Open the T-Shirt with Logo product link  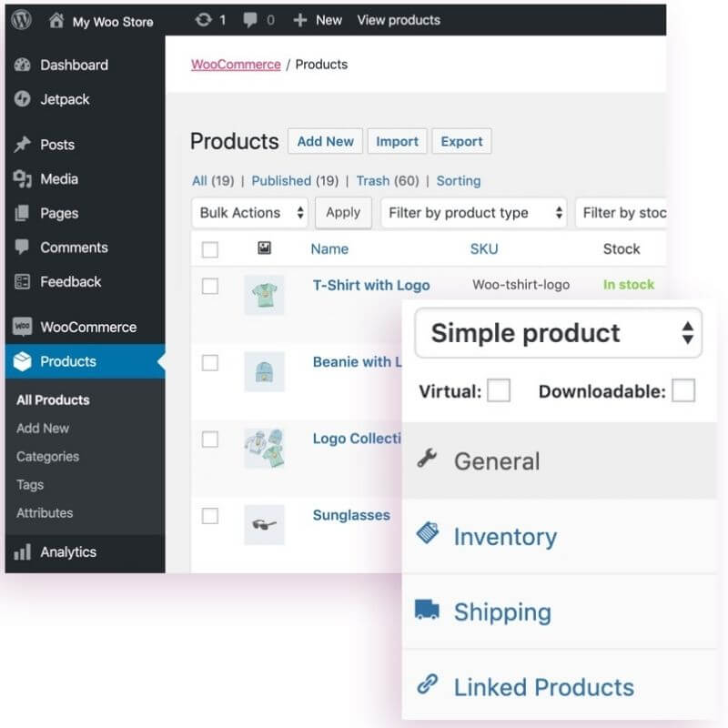point(371,285)
